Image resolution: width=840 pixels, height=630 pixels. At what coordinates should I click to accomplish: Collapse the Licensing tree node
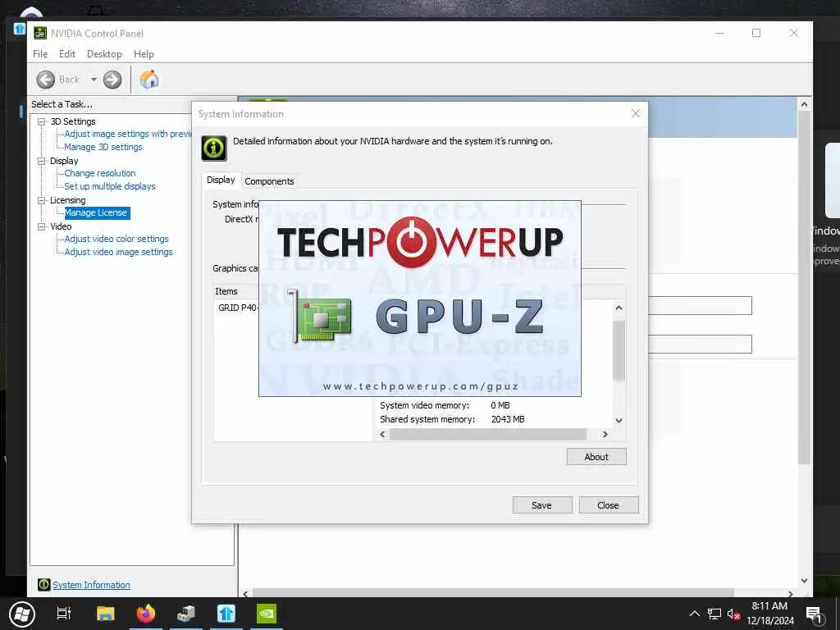pos(41,200)
